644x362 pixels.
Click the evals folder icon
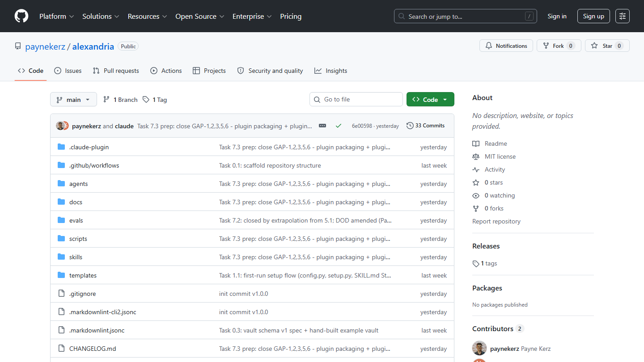tap(61, 220)
